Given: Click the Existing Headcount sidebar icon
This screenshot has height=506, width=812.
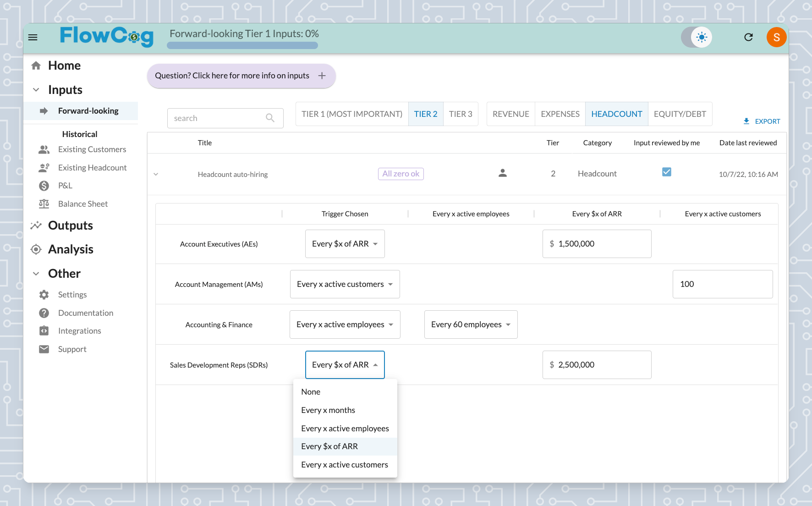Looking at the screenshot, I should [44, 168].
